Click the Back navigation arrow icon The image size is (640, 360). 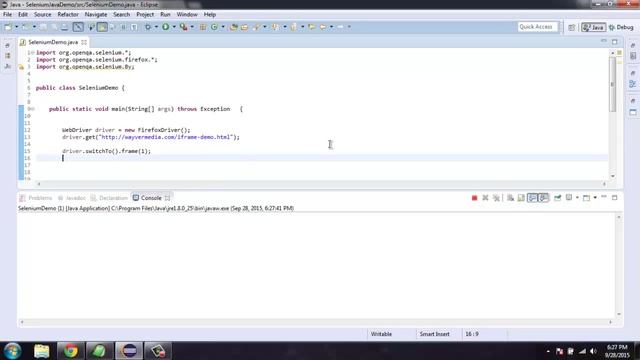point(323,27)
